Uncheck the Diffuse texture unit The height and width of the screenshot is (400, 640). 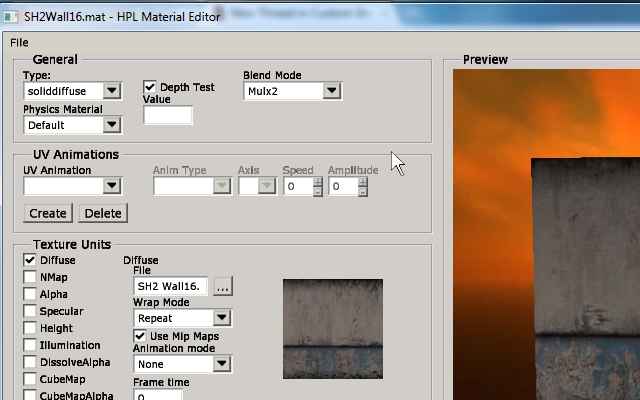[x=30, y=260]
